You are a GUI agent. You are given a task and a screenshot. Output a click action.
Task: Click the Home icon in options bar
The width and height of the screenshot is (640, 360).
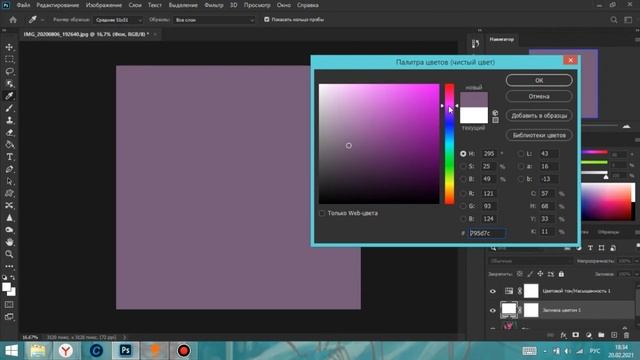pyautogui.click(x=13, y=20)
